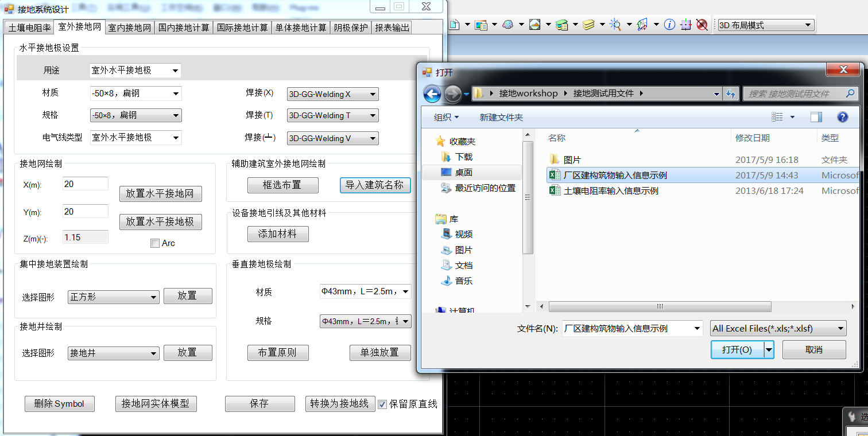Click the window-with-table toolbar icon
This screenshot has width=868, height=436.
point(481,25)
